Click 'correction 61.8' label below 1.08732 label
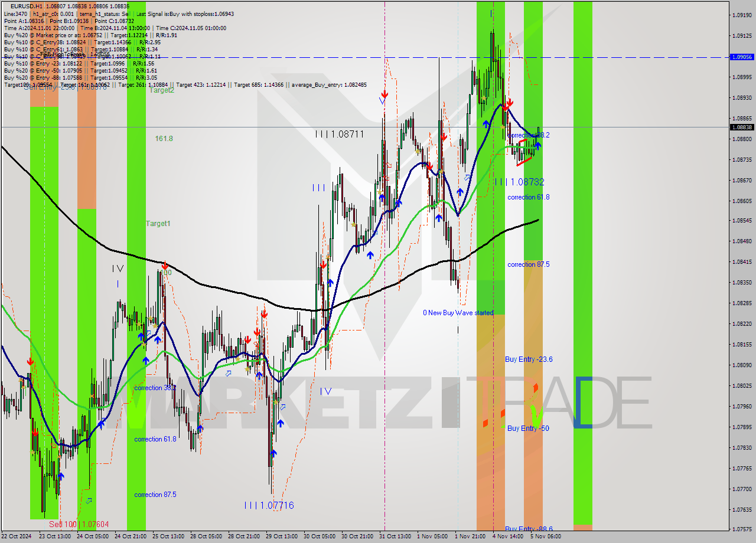This screenshot has height=543, width=756. (528, 197)
